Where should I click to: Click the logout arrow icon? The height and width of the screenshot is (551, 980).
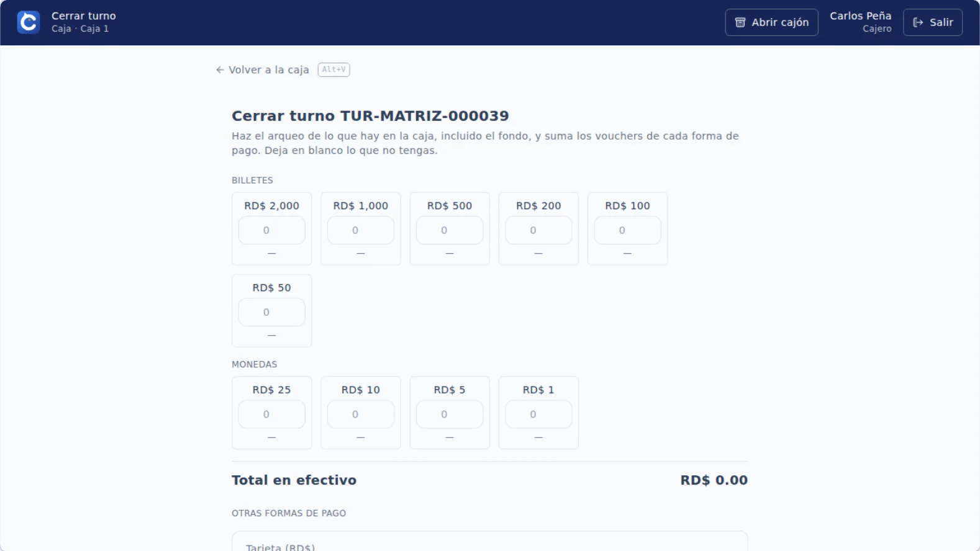(918, 22)
